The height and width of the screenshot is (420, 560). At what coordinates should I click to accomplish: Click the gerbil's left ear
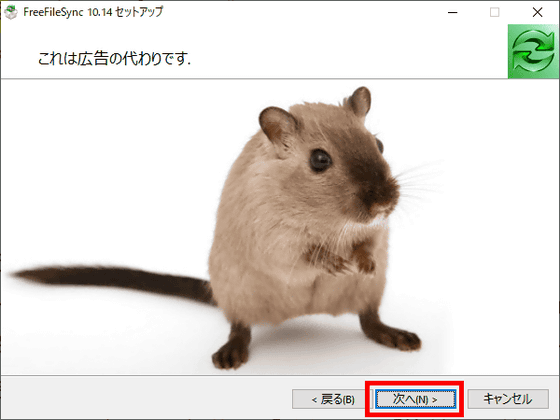click(278, 125)
